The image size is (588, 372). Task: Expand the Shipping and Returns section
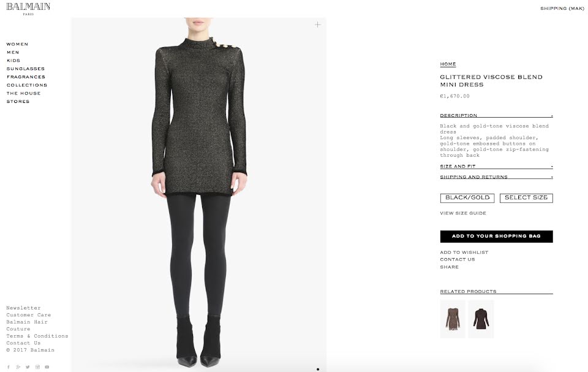(496, 177)
